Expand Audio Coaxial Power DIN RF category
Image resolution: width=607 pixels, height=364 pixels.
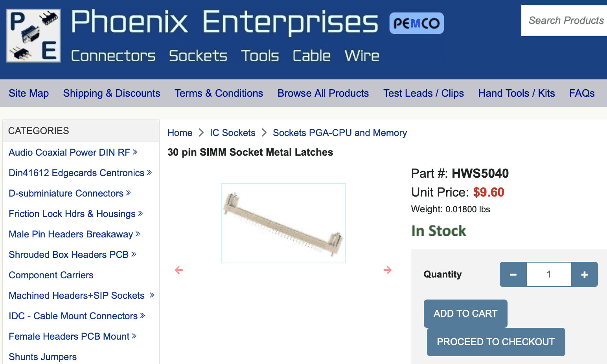click(135, 152)
